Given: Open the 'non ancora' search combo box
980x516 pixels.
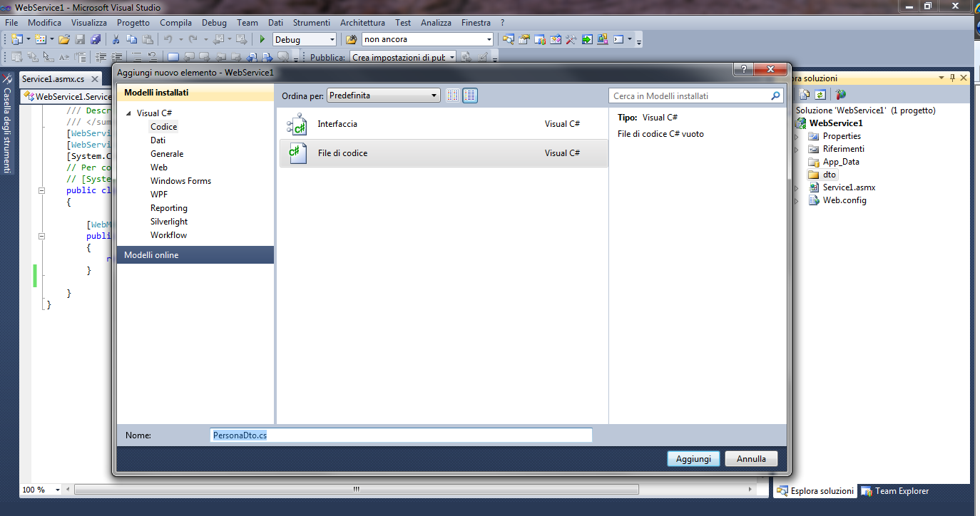Looking at the screenshot, I should point(427,40).
